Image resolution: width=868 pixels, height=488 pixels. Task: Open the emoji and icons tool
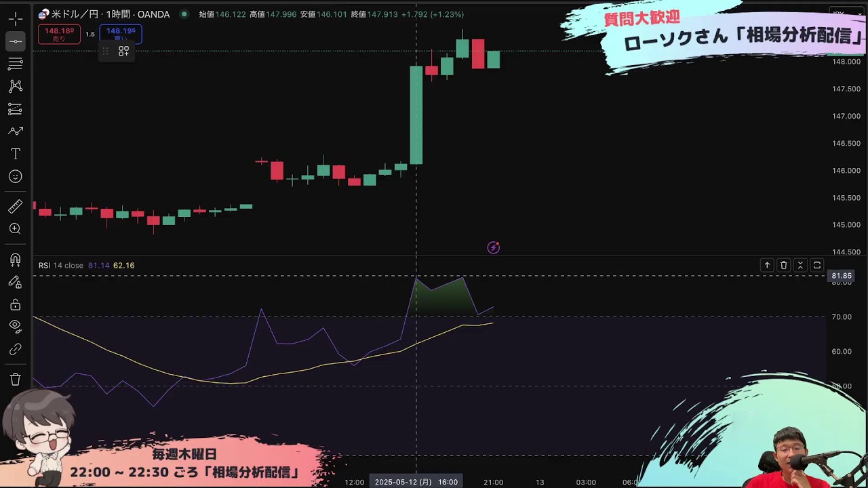pyautogui.click(x=15, y=176)
